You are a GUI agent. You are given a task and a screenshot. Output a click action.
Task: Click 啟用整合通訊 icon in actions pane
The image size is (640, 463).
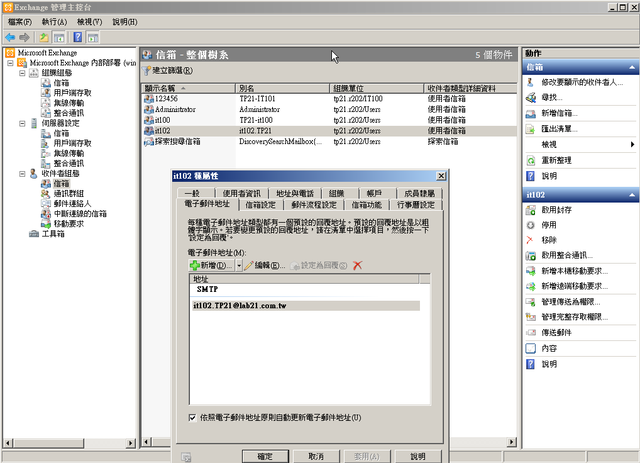pos(531,256)
